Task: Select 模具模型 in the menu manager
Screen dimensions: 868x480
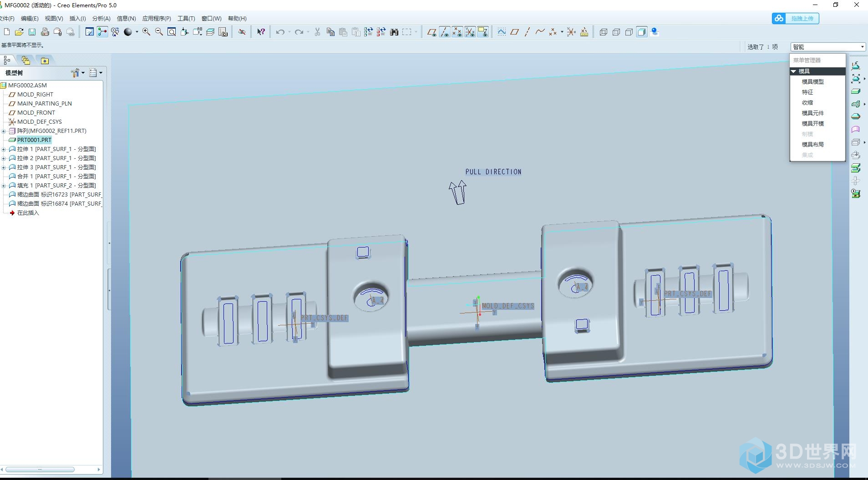Action: tap(812, 82)
